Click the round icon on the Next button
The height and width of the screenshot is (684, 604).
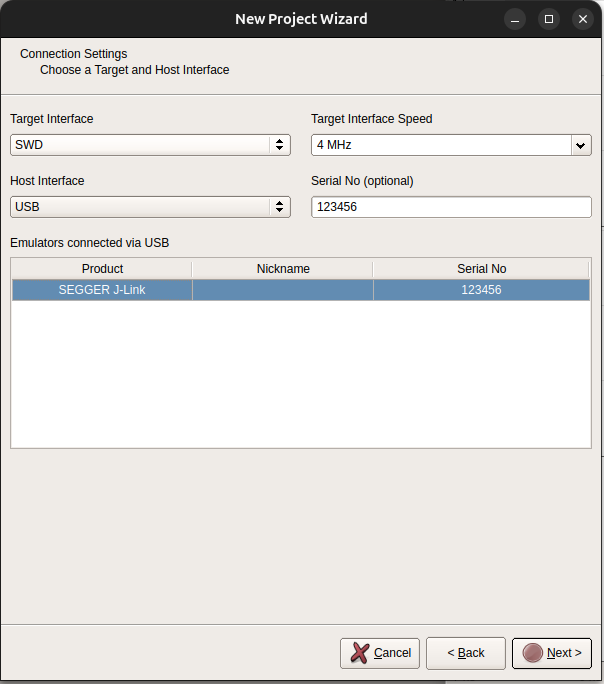532,653
